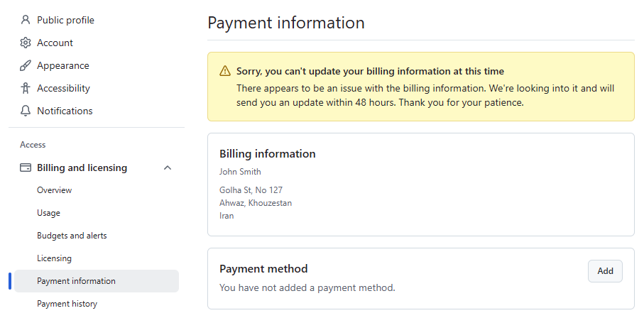Click the Billing credit card icon

(x=26, y=168)
